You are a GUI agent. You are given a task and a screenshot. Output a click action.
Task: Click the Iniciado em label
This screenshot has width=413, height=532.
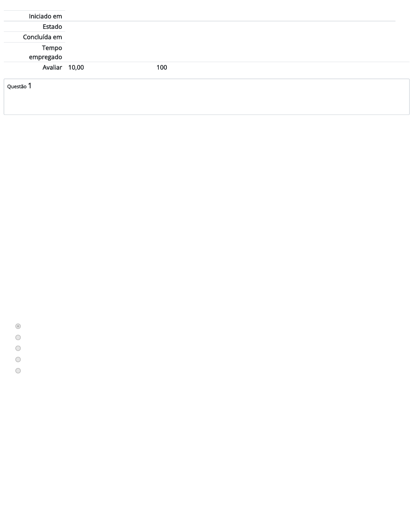coord(45,16)
